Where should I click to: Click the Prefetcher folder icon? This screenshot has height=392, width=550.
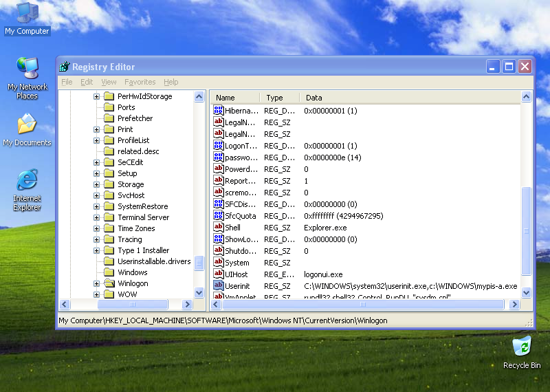(x=109, y=118)
